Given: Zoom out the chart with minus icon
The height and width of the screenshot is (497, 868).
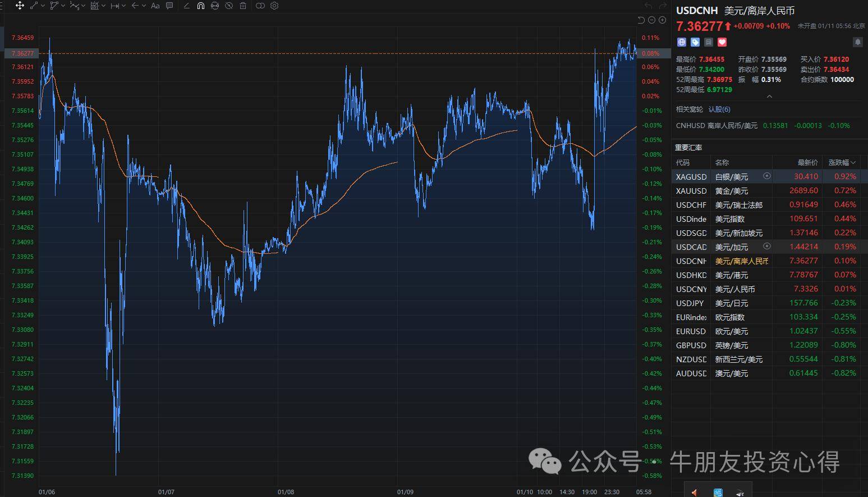Looking at the screenshot, I should point(652,20).
